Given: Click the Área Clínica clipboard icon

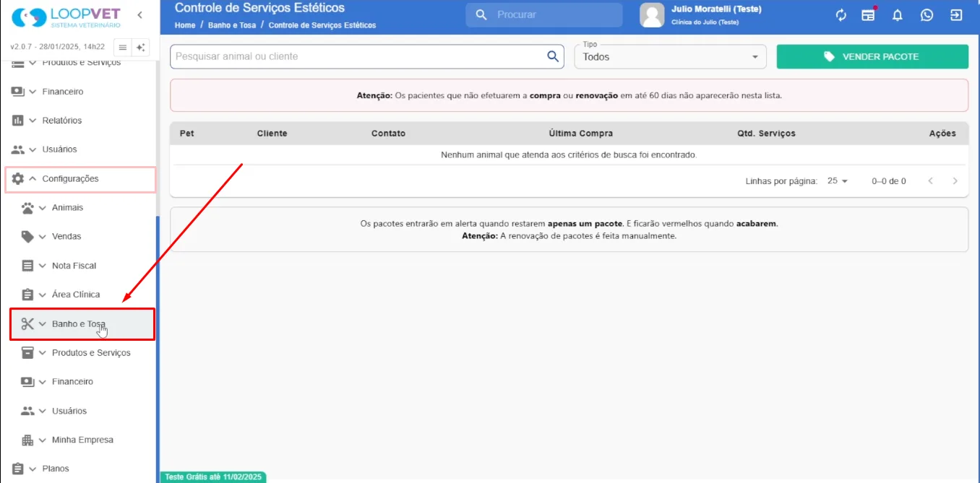Looking at the screenshot, I should coord(27,295).
